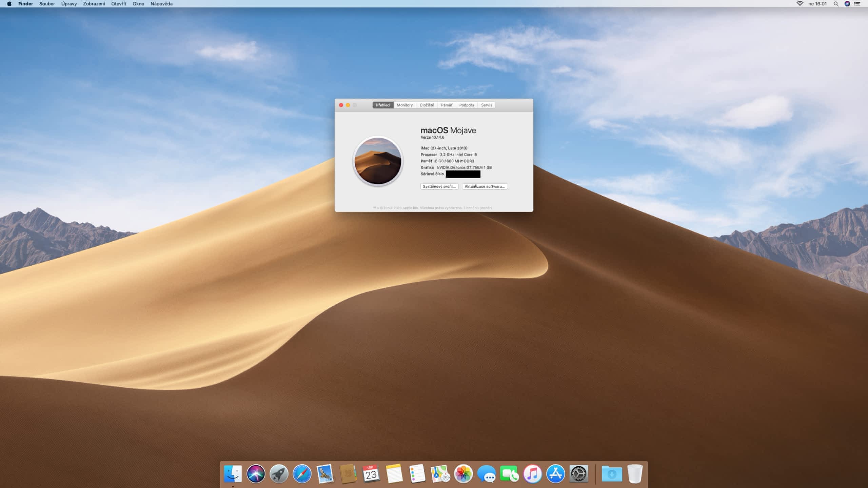The height and width of the screenshot is (488, 868).
Task: Select the Paměť tab
Action: tap(447, 105)
